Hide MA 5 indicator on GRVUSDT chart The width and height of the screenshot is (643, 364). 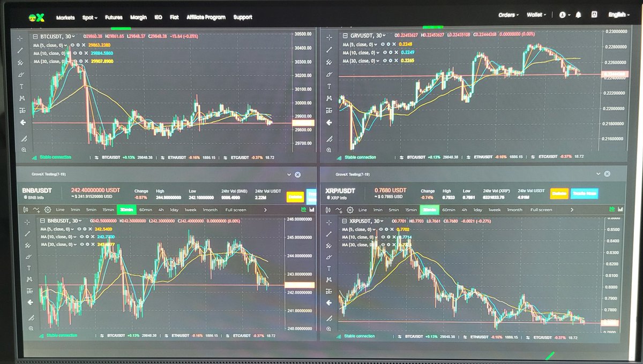coord(382,44)
